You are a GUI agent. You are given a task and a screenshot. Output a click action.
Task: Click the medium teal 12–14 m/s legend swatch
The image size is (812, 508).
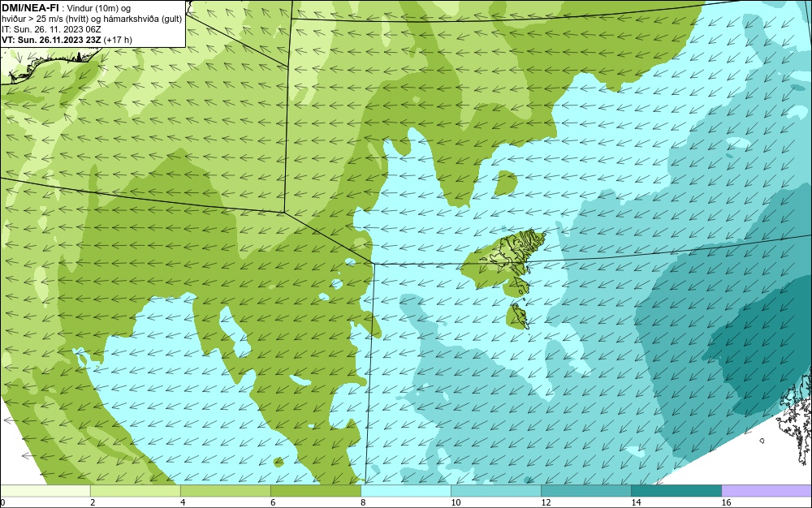click(586, 491)
